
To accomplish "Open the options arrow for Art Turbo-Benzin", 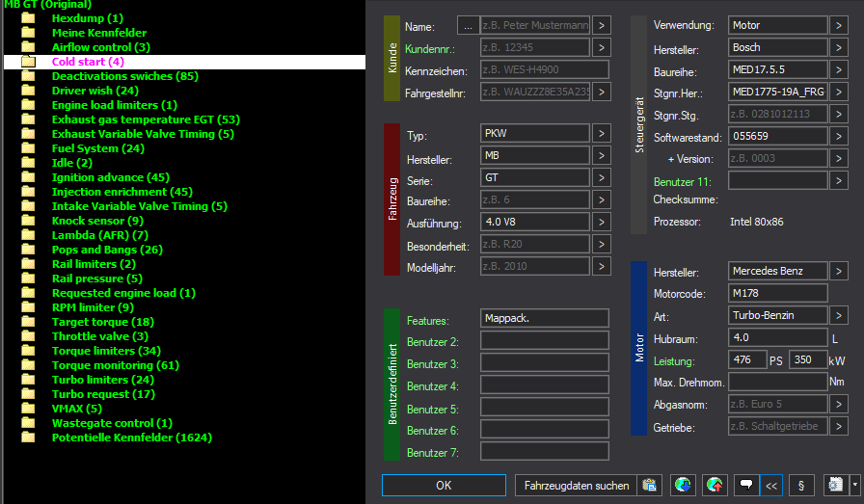I will (839, 316).
